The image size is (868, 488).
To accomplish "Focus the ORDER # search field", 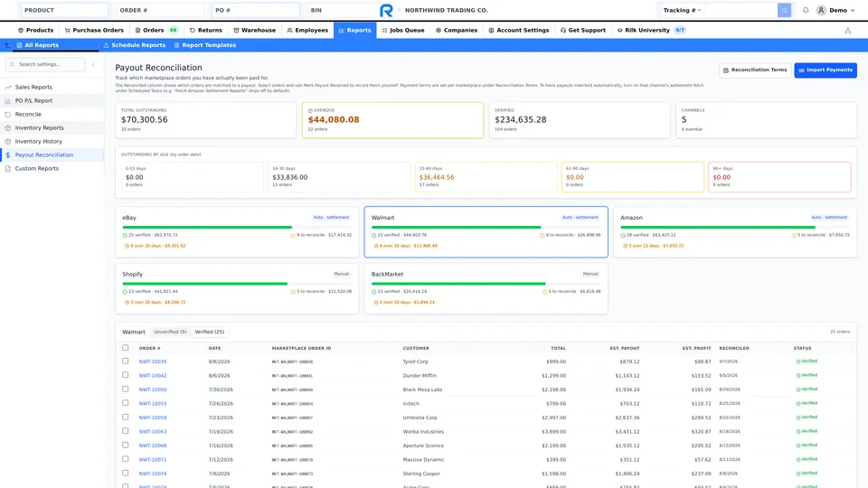I will click(161, 10).
